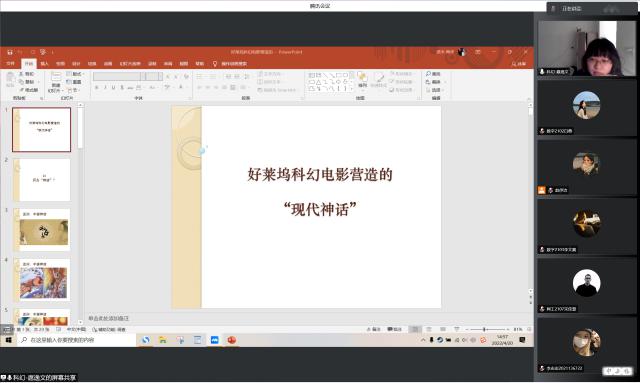Viewport: 640px width, 383px height.
Task: Click the account avatar in PowerPoint title bar
Action: 462,52
